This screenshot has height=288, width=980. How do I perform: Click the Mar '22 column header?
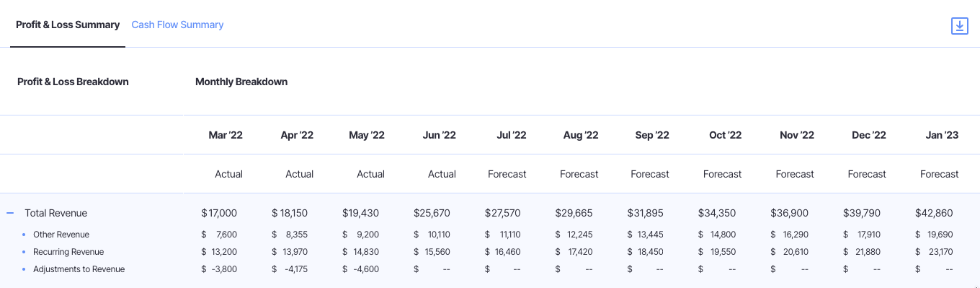pyautogui.click(x=226, y=135)
